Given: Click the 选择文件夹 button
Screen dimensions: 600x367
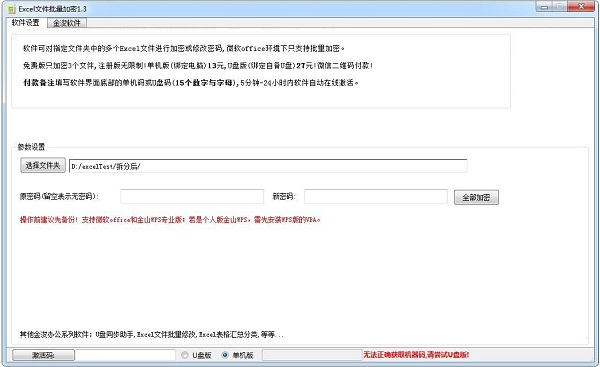Looking at the screenshot, I should click(43, 165).
